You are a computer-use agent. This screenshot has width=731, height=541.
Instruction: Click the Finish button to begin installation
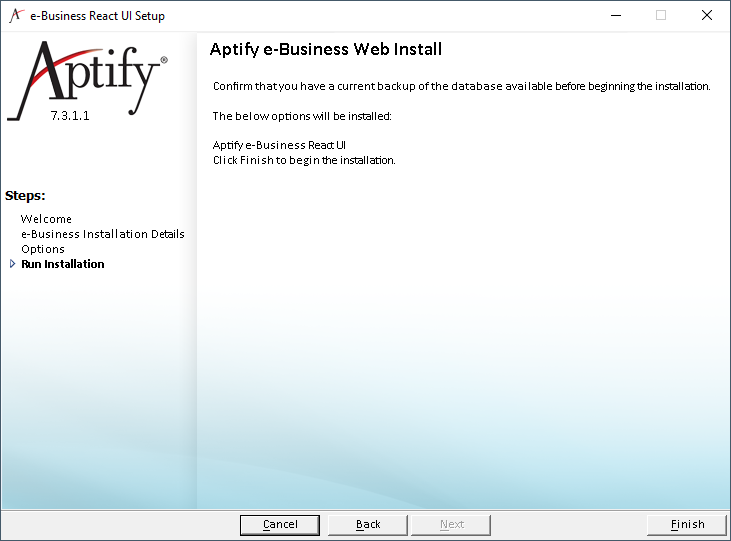[687, 525]
